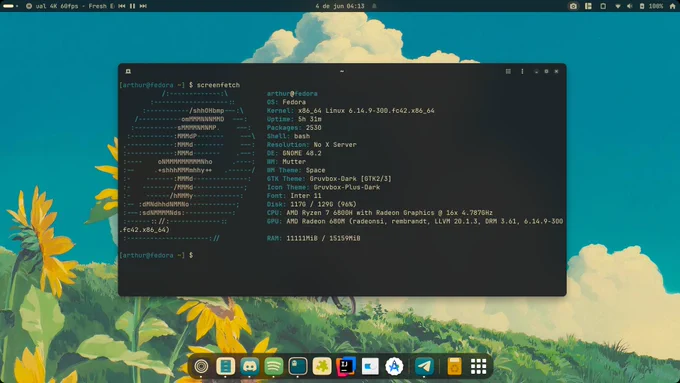680x383 pixels.
Task: Open the Extensions puzzle-piece app
Action: coord(322,367)
